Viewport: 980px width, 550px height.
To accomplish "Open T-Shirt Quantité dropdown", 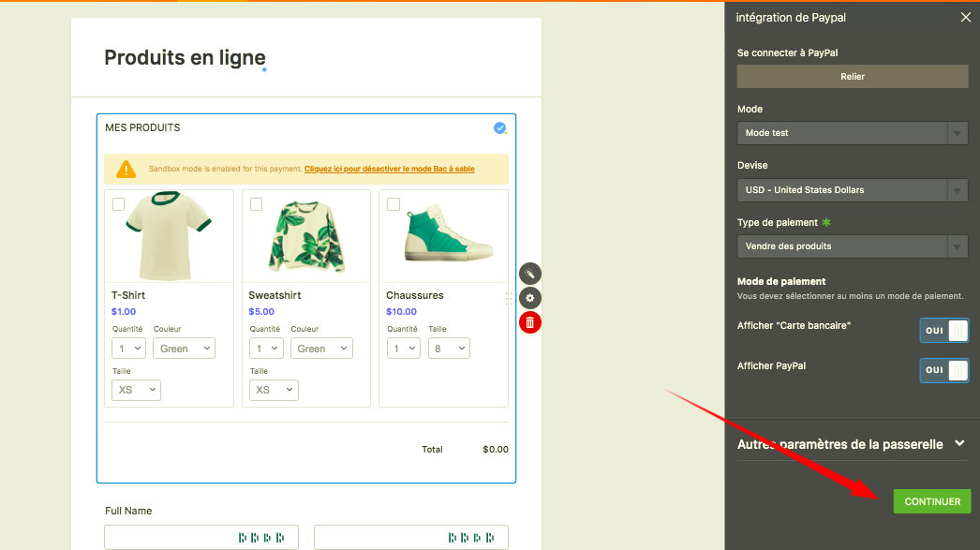I will pyautogui.click(x=128, y=349).
